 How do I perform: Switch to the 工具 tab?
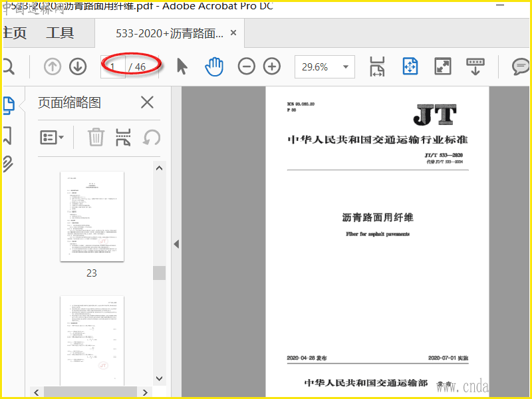tap(60, 33)
